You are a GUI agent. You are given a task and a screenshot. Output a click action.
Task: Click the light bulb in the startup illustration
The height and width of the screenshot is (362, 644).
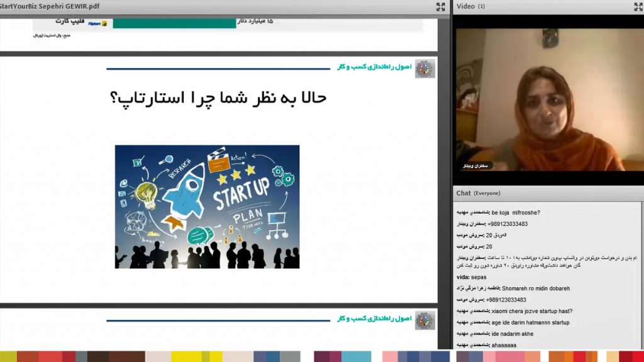pos(147,195)
